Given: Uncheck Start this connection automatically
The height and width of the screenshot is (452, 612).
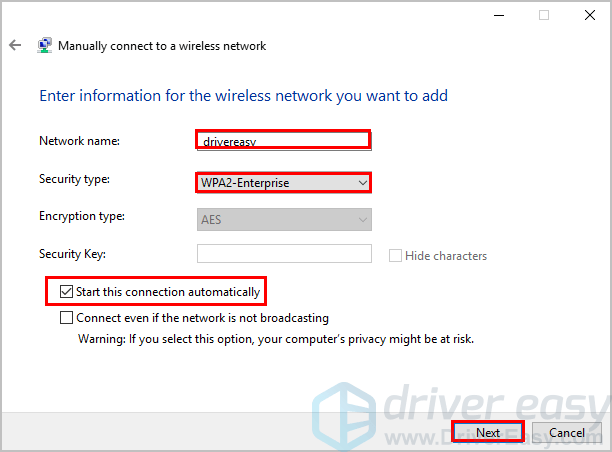Looking at the screenshot, I should (67, 292).
